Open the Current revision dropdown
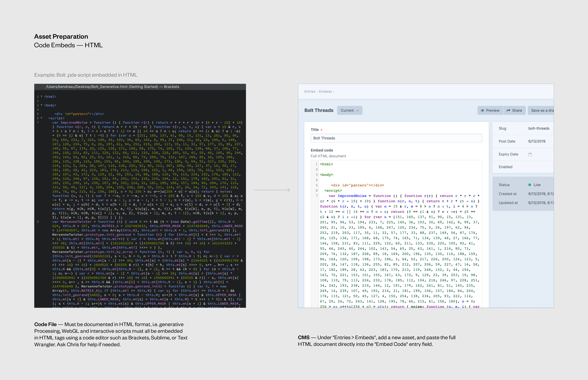 pyautogui.click(x=349, y=111)
